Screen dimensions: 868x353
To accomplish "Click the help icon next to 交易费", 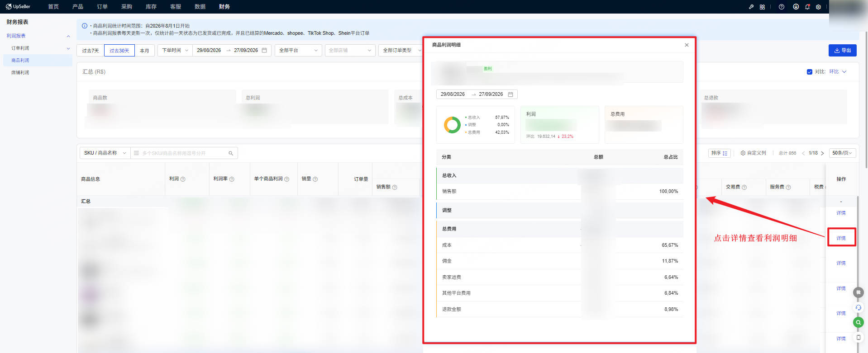I will (x=744, y=187).
